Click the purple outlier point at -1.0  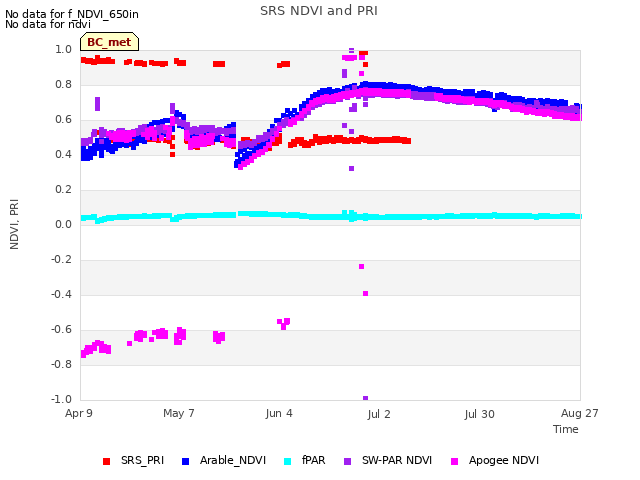pos(365,398)
